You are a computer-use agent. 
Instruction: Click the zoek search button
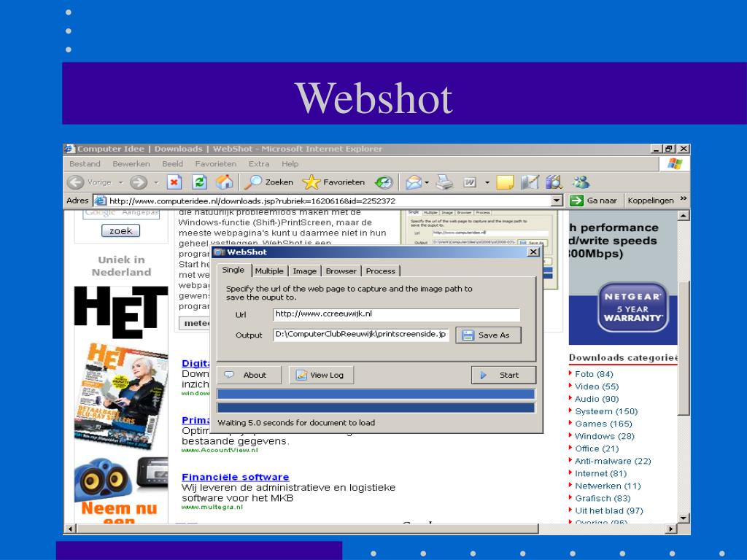[x=120, y=231]
